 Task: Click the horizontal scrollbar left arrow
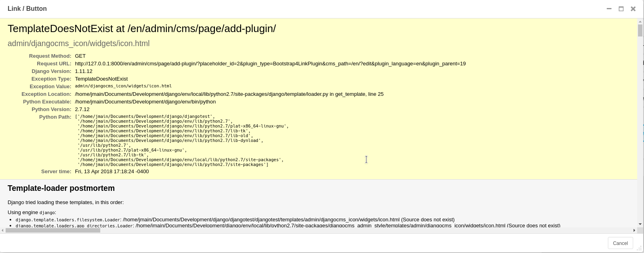(3, 230)
